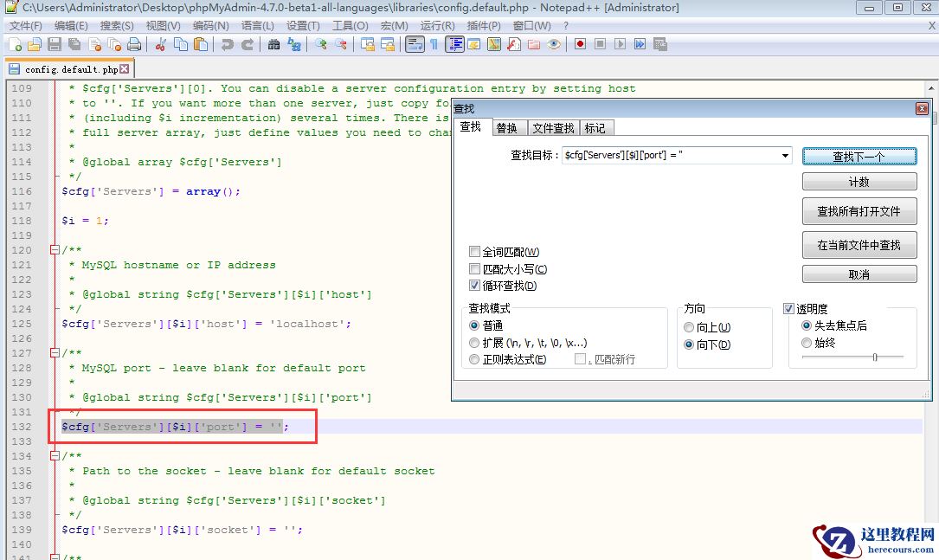Image resolution: width=939 pixels, height=560 pixels.
Task: Enable match case checkbox
Action: [474, 269]
